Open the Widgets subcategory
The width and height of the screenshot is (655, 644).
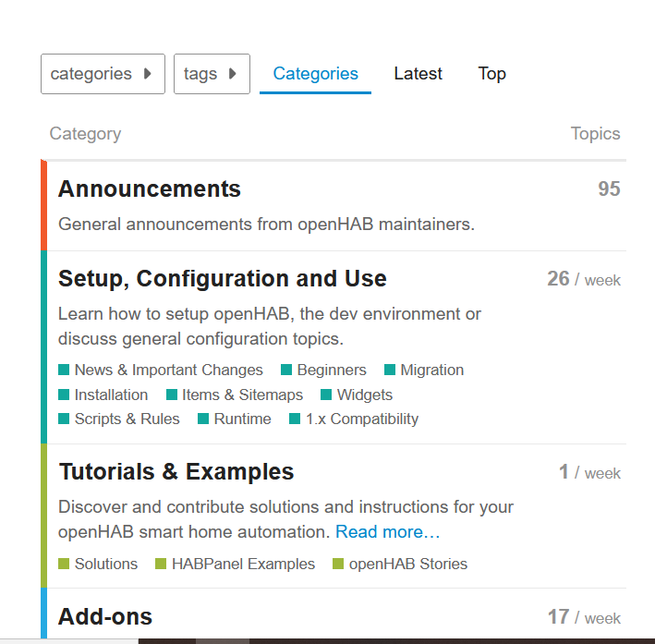coord(364,395)
